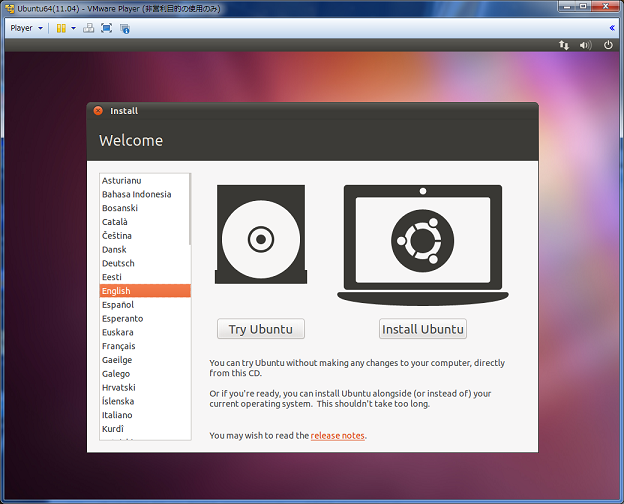Image resolution: width=624 pixels, height=504 pixels.
Task: Click the VMware Player title bar icon
Action: 10,8
